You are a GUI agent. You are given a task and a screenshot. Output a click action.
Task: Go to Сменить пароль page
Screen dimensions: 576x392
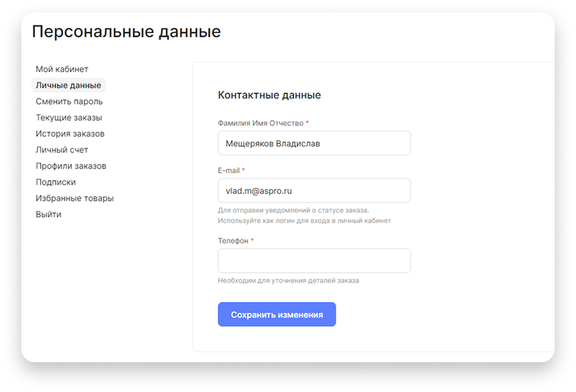tap(69, 101)
